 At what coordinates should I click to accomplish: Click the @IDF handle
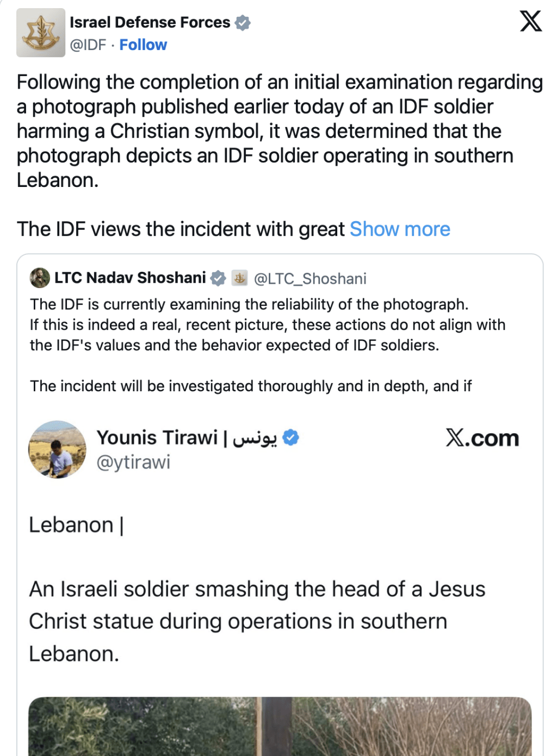point(88,45)
